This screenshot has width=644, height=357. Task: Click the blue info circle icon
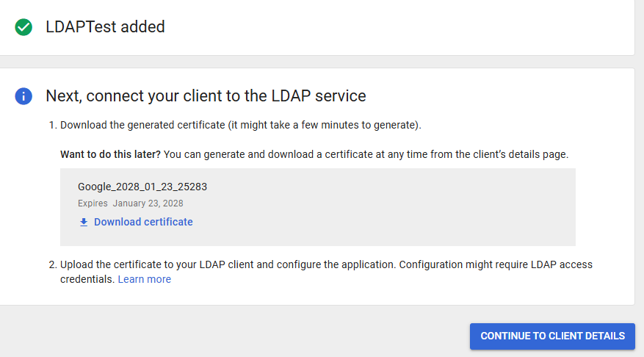pyautogui.click(x=23, y=96)
